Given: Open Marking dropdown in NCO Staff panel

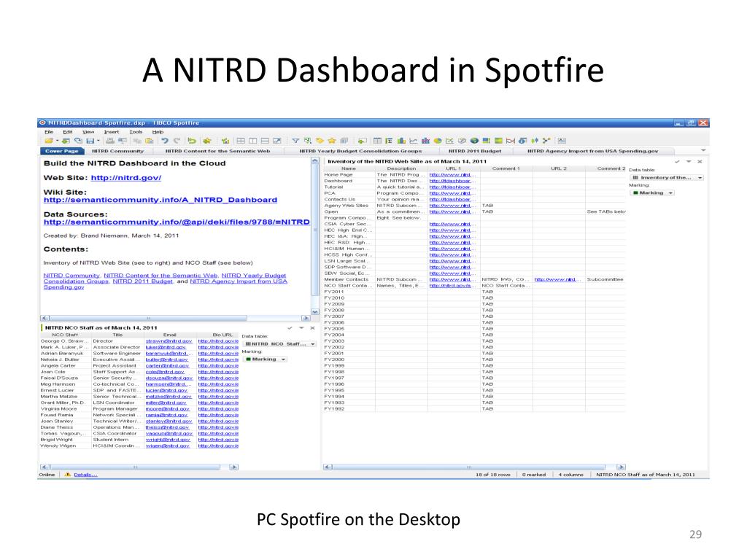Looking at the screenshot, I should pos(265,359).
